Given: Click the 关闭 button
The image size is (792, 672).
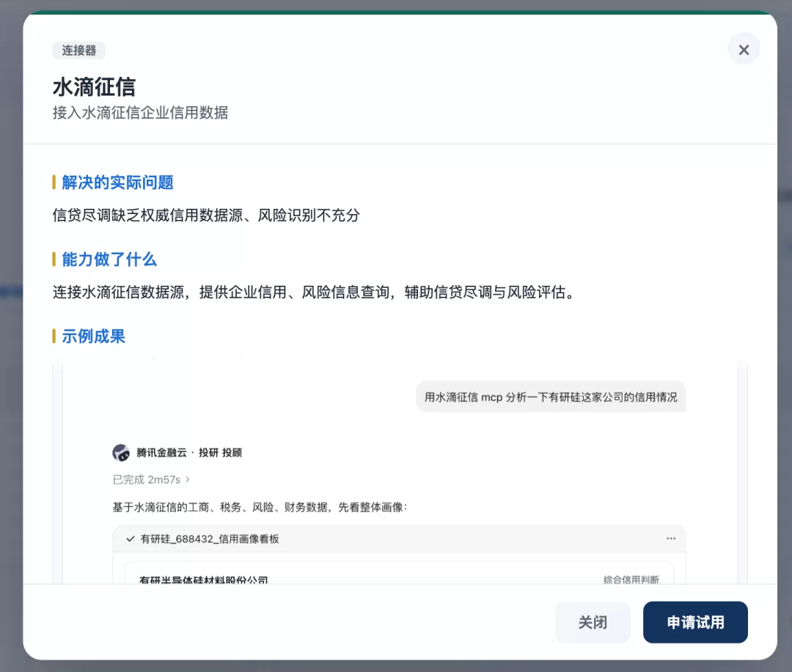Looking at the screenshot, I should pyautogui.click(x=593, y=622).
